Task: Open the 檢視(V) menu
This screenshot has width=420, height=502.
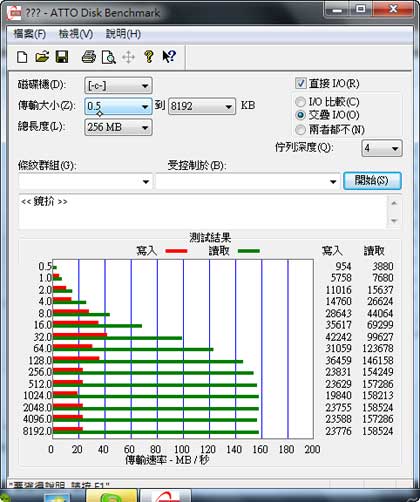Action: pos(76,34)
